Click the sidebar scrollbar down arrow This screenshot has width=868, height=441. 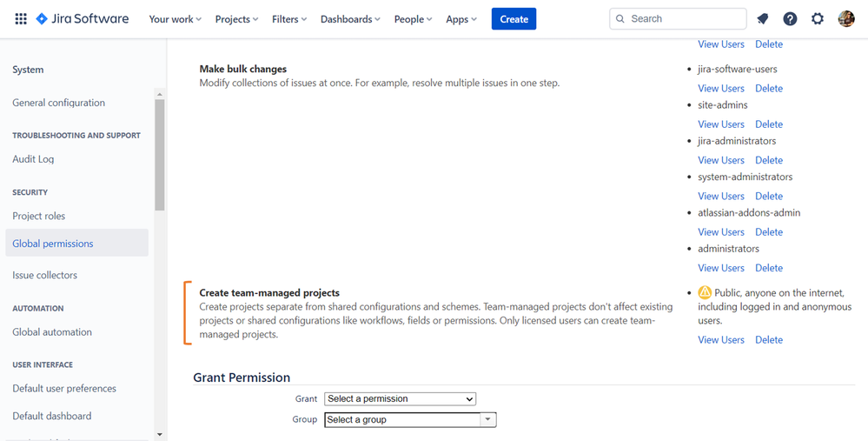[x=159, y=435]
